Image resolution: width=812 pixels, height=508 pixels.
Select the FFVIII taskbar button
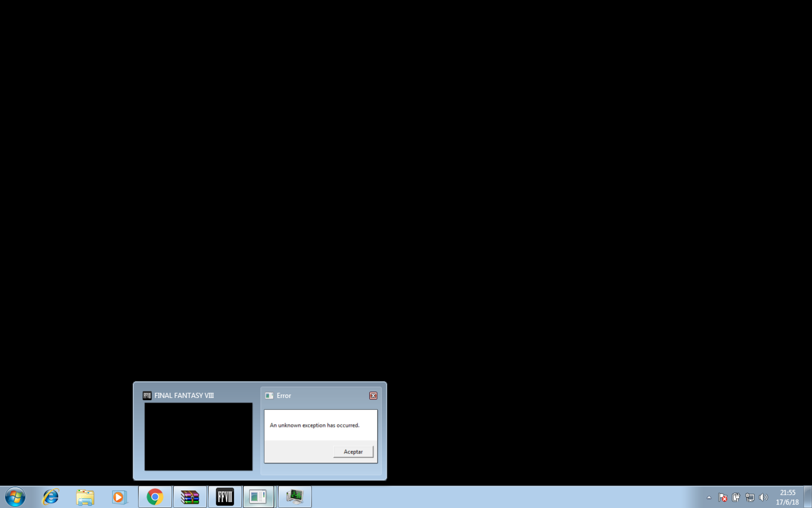[225, 497]
